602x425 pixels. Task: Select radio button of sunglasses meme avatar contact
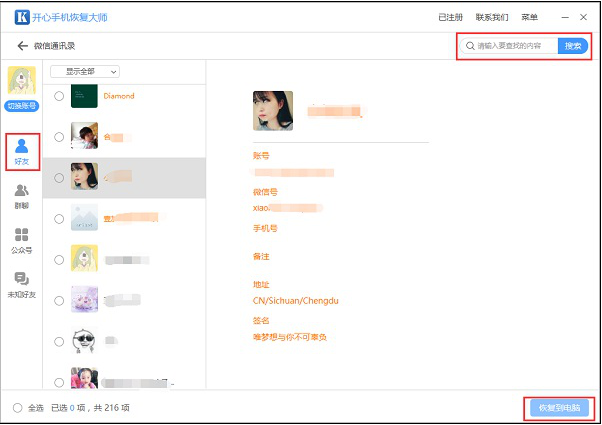pos(59,342)
